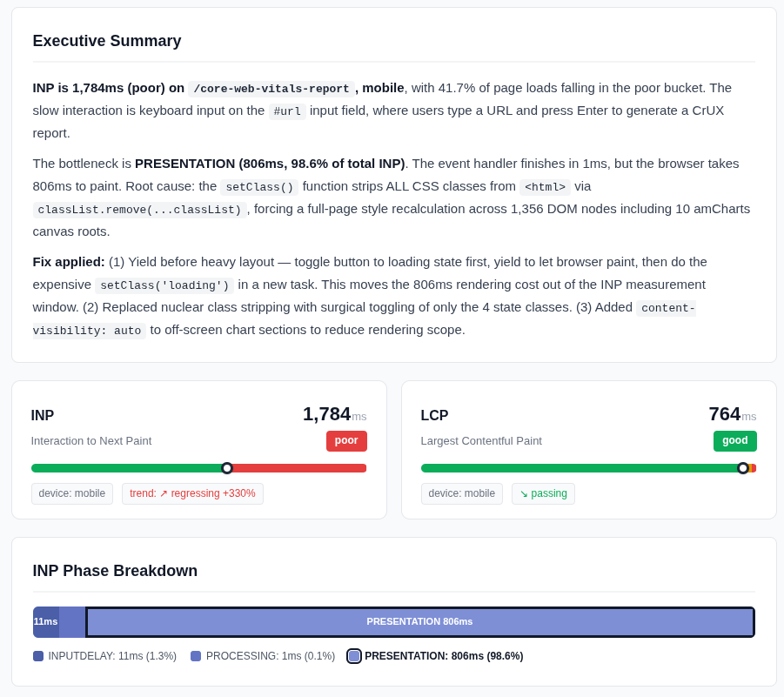The height and width of the screenshot is (697, 784).
Task: Click the red "poor" INP badge
Action: (x=346, y=441)
